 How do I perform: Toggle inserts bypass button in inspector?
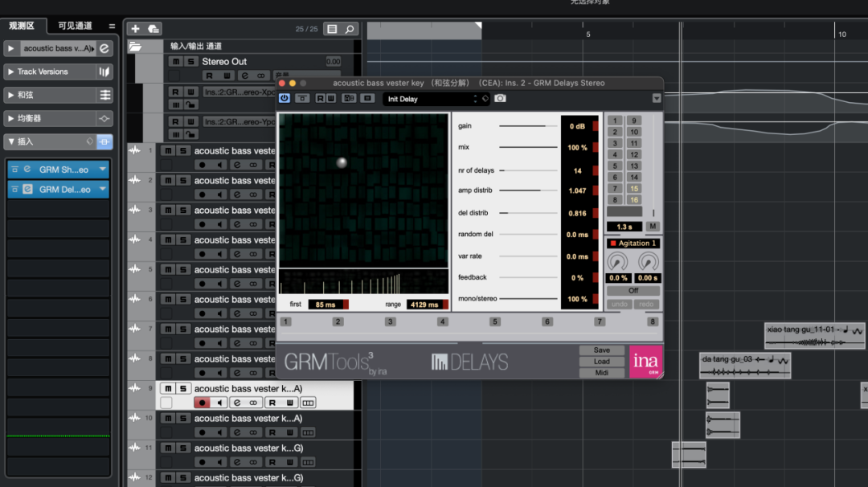click(104, 141)
